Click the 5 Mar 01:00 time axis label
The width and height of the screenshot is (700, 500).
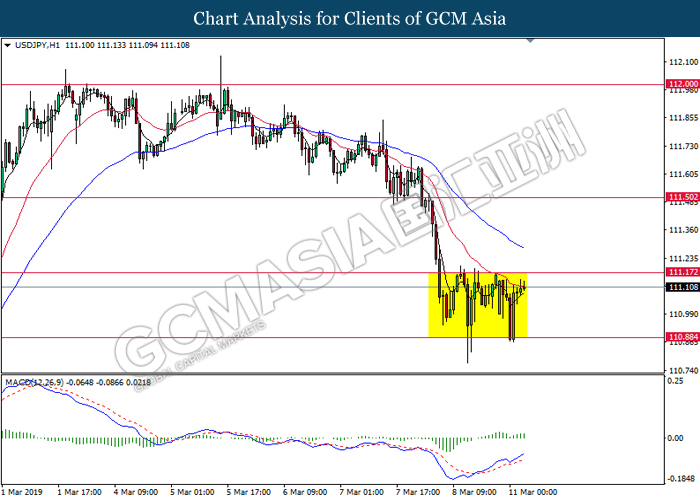click(x=192, y=492)
